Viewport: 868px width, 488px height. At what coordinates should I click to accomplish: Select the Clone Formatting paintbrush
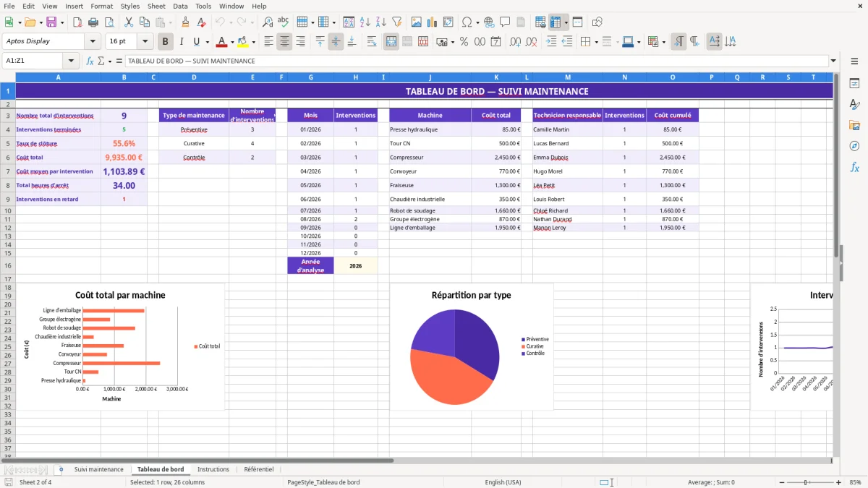(x=185, y=22)
